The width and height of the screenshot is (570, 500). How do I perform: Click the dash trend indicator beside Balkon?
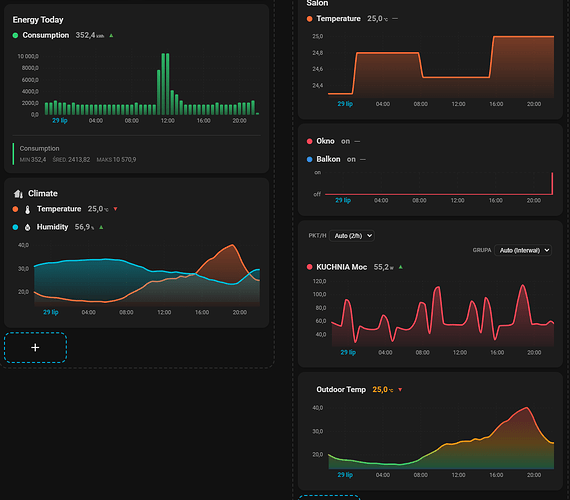click(x=363, y=159)
